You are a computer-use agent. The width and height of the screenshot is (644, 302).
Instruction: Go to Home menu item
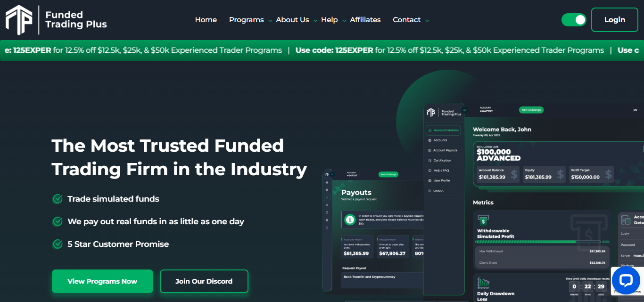(206, 20)
